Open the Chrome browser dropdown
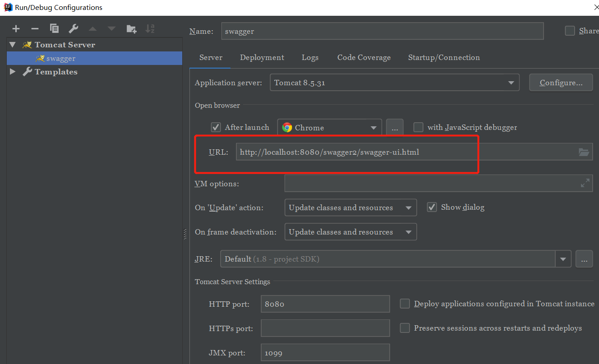The image size is (599, 364). pyautogui.click(x=330, y=128)
